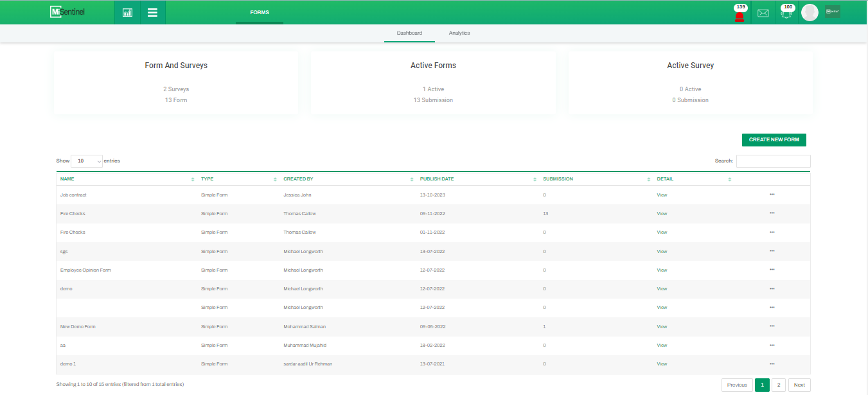Click View link for Employee Opinion Form
Viewport: 868px width, 395px height.
coord(662,270)
